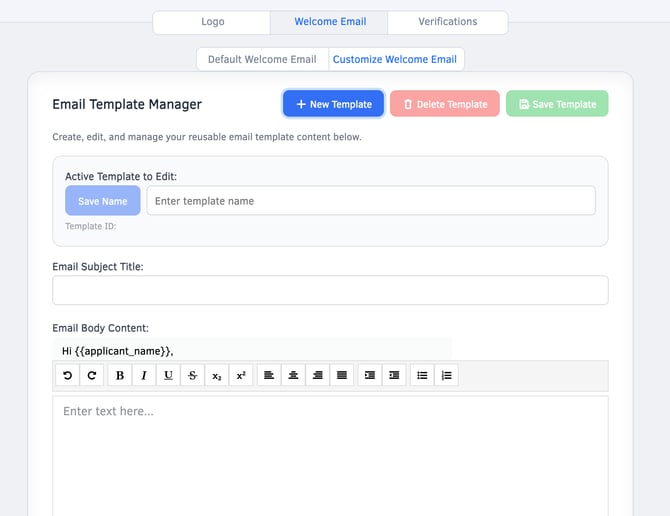
Task: Toggle bold formatting
Action: pos(120,375)
